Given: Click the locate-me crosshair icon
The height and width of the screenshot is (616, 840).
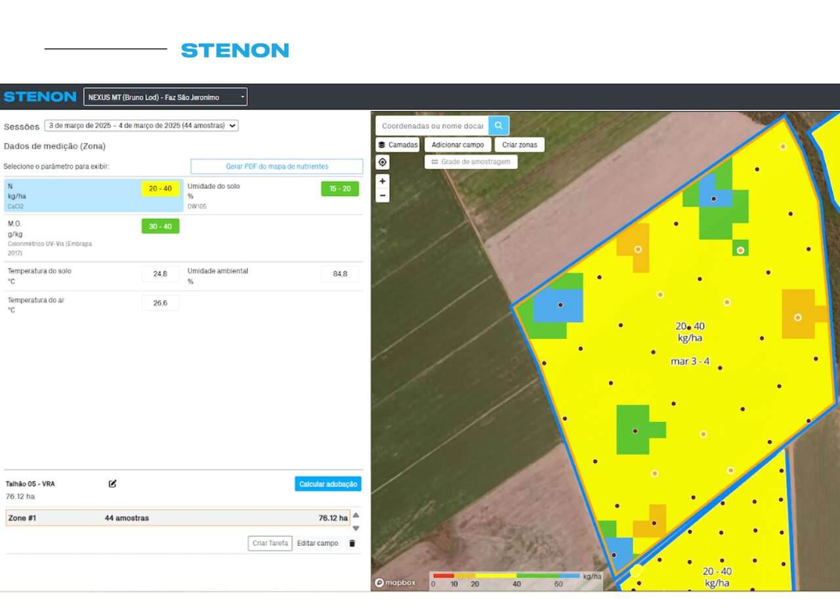Looking at the screenshot, I should tap(383, 162).
